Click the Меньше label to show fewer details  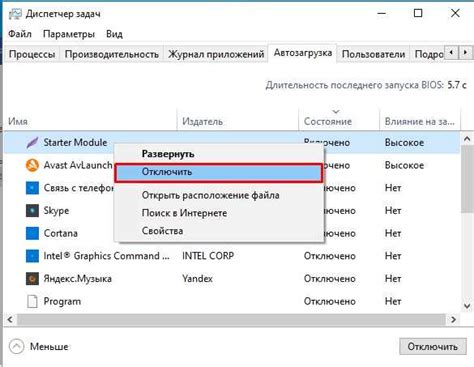click(49, 347)
